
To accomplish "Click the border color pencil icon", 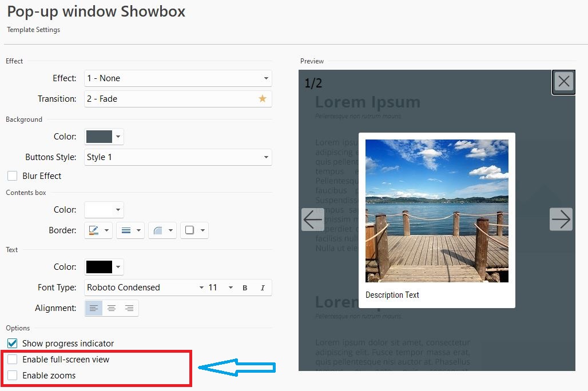I will pyautogui.click(x=94, y=230).
